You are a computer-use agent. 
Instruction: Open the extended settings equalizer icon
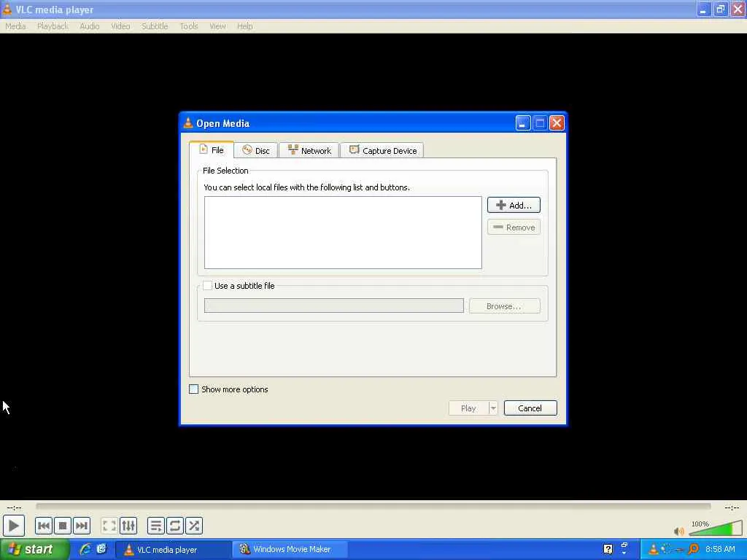point(128,526)
